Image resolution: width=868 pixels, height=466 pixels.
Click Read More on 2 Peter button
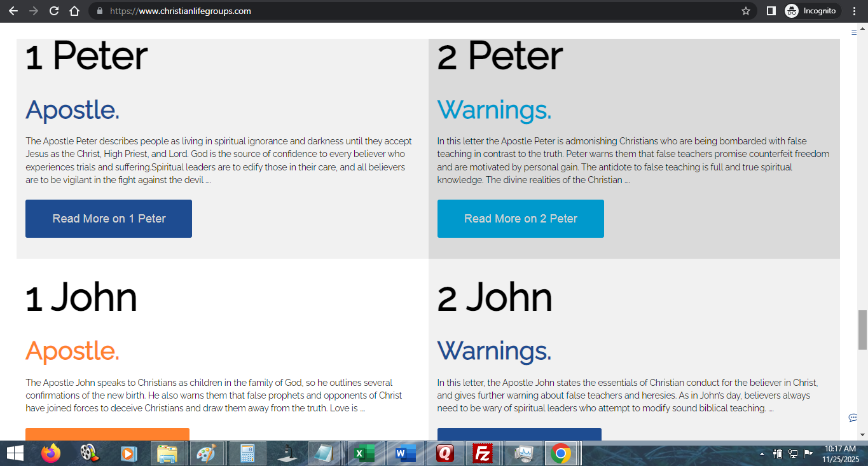pyautogui.click(x=520, y=219)
